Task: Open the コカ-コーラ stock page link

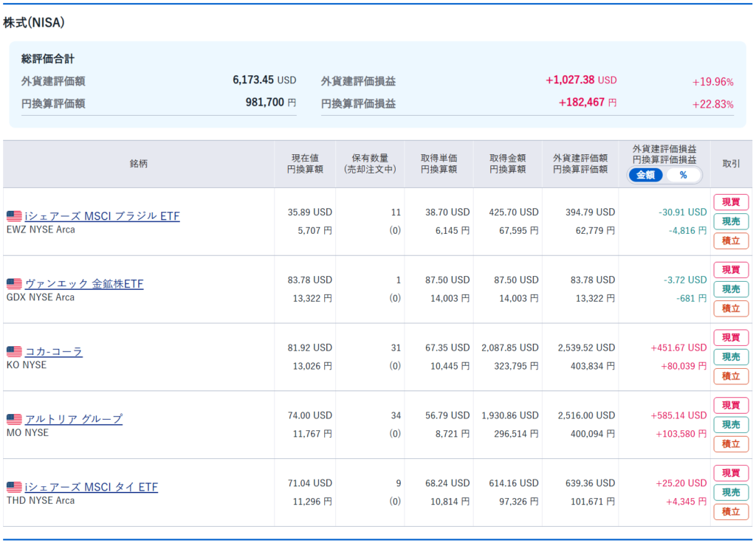Action: coord(53,351)
